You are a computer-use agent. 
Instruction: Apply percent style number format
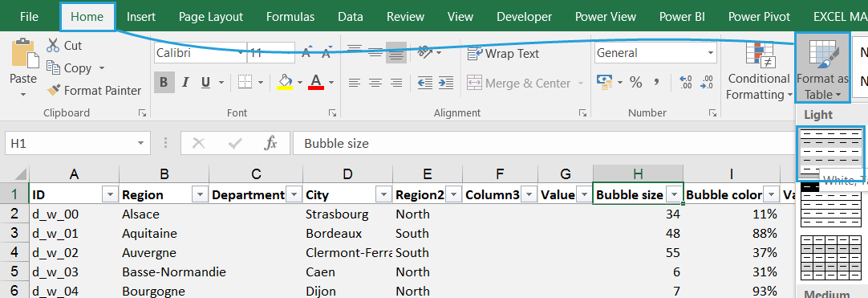click(x=636, y=83)
